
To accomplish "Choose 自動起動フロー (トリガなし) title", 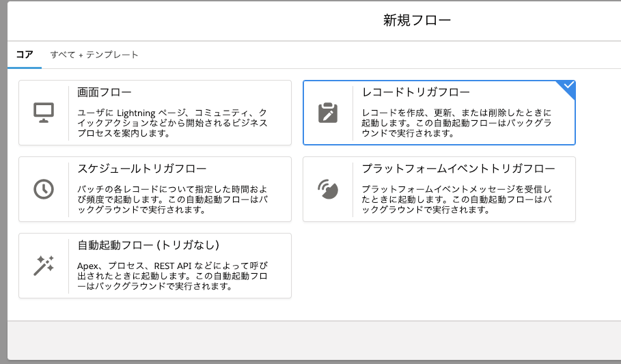I will click(148, 245).
